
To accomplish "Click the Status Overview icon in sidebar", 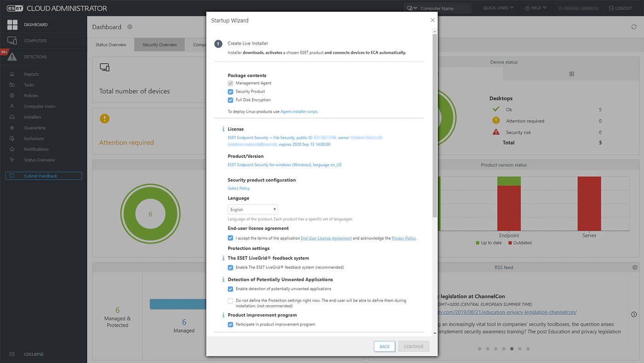I will (12, 160).
